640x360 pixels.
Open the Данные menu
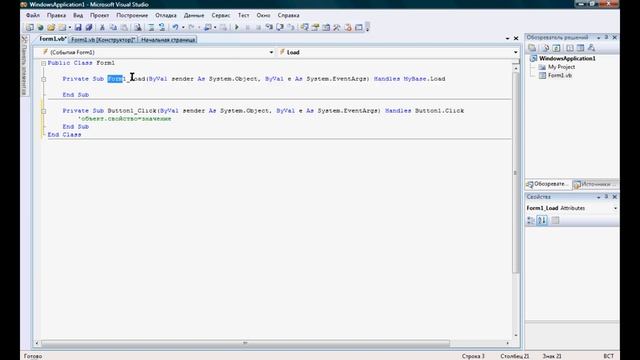[x=194, y=15]
